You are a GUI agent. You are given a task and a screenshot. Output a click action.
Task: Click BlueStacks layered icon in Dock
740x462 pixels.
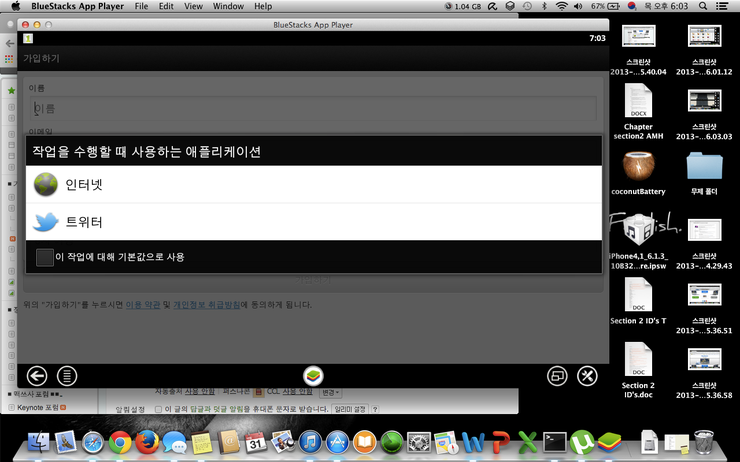coord(609,443)
